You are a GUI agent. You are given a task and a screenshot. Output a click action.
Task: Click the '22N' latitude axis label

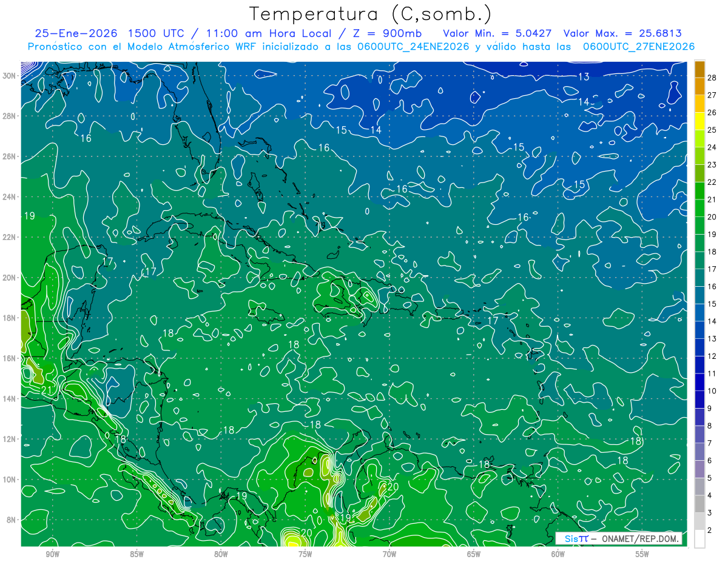click(x=9, y=237)
